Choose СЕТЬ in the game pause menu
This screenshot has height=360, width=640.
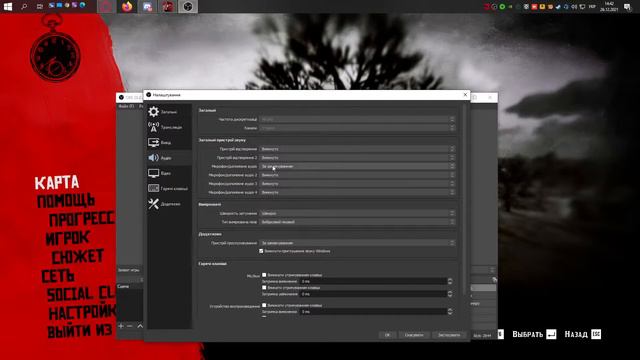58,276
